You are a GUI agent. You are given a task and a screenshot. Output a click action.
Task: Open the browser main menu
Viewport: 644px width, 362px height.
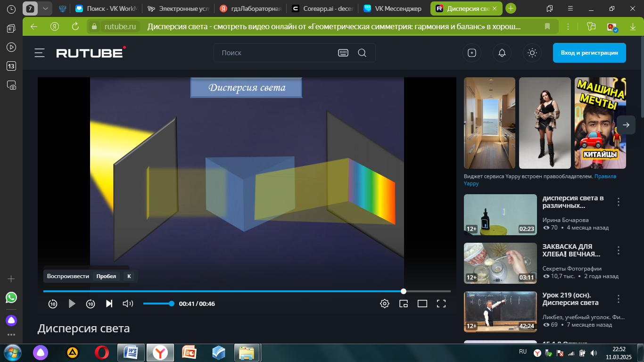[570, 8]
